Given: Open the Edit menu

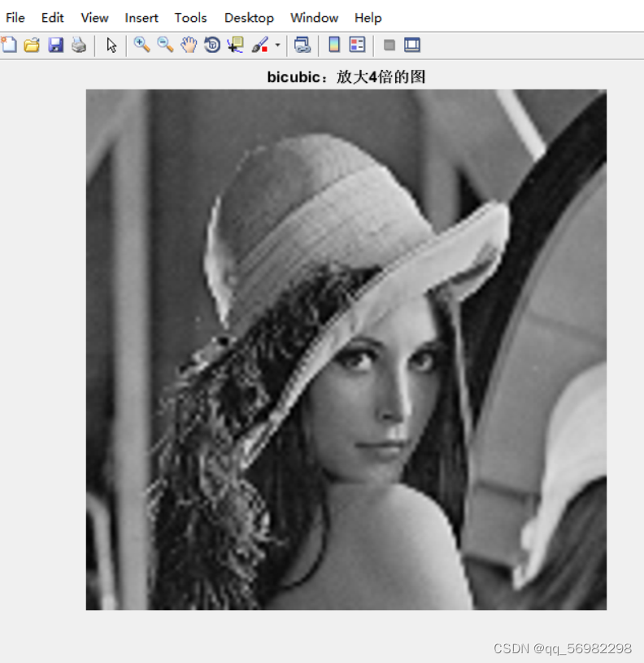Looking at the screenshot, I should [x=52, y=18].
